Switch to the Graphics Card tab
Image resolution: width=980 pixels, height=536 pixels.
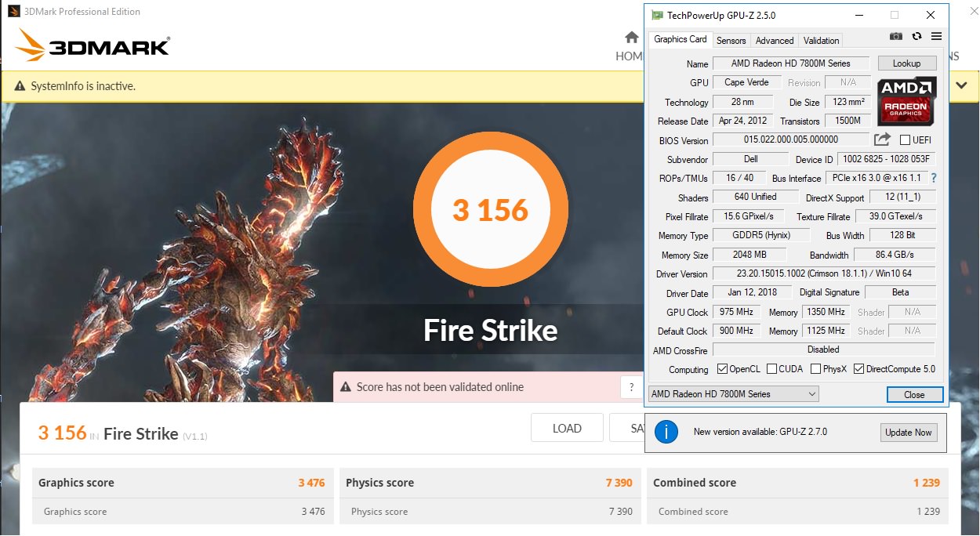[681, 39]
